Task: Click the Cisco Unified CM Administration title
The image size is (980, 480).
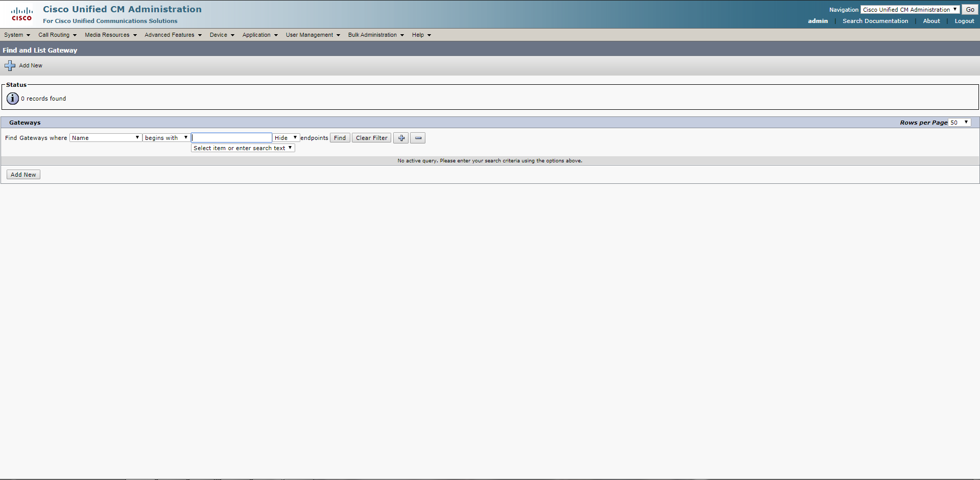Action: pos(122,9)
